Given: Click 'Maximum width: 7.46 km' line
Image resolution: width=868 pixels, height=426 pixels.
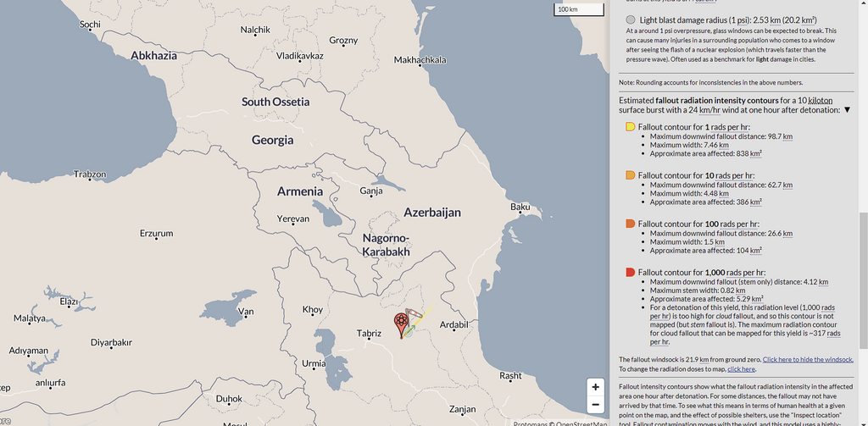Looking at the screenshot, I should coord(689,145).
